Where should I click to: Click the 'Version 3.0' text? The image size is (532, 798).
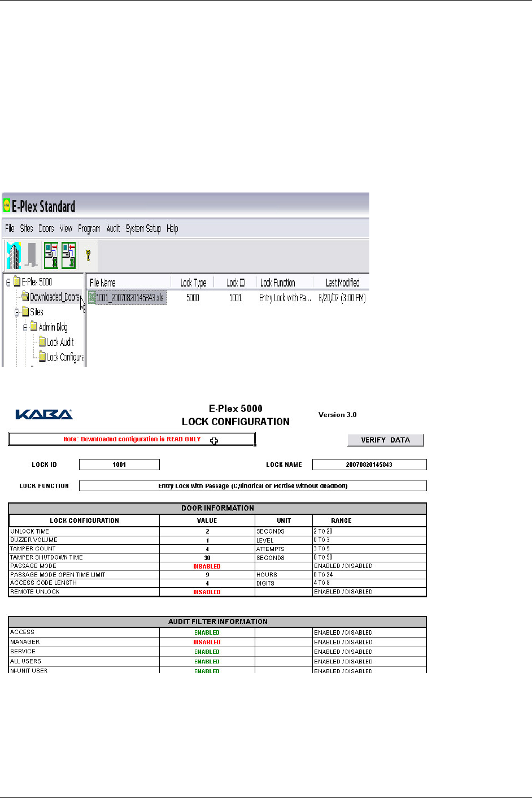338,415
